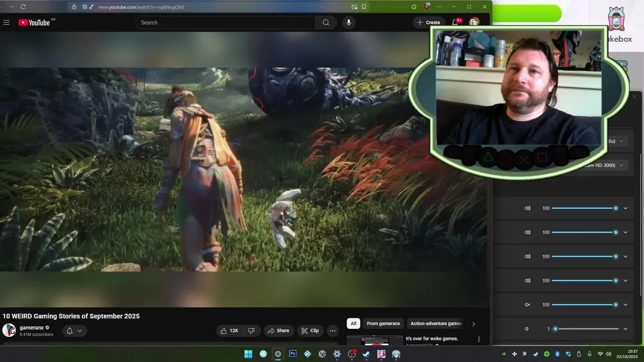Screen dimensions: 644x362
Task: Dislike the video
Action: click(x=251, y=330)
